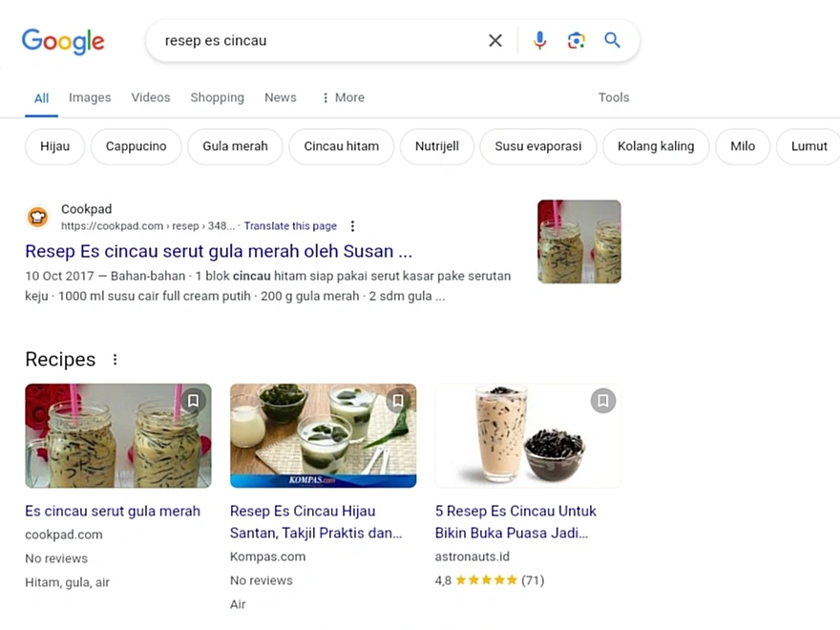Open Google Lens image search icon
The height and width of the screenshot is (630, 840).
[577, 41]
